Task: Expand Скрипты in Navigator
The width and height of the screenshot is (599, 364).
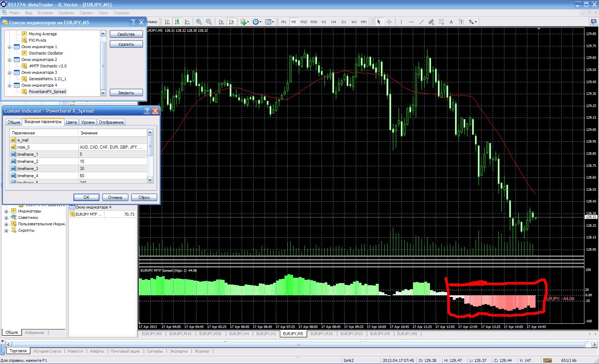Action: (6, 230)
